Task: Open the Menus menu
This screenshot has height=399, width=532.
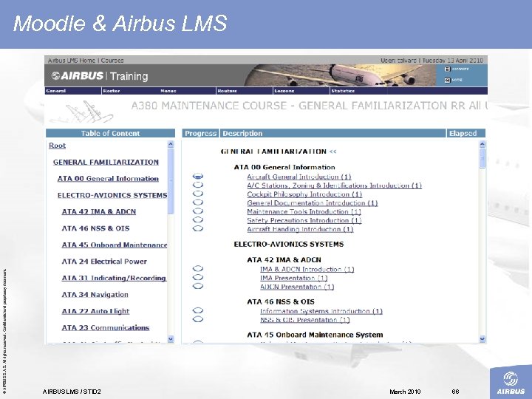Action: click(168, 91)
